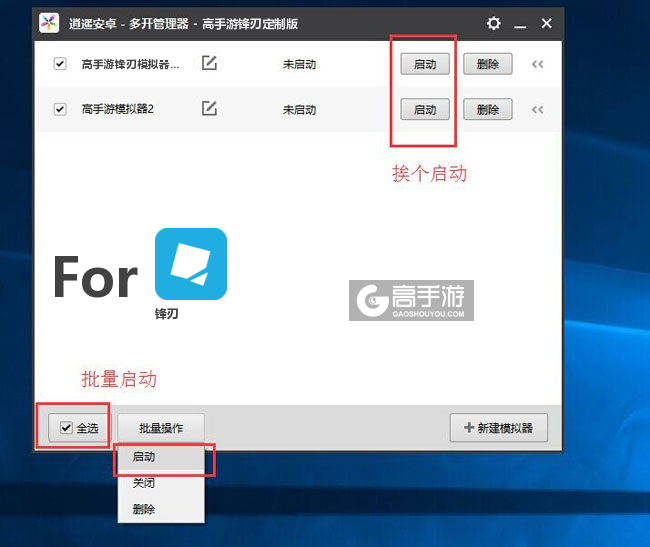Start 高手游锋刃模拟器 with 启动 button
Viewport: 650px width, 547px height.
pos(425,64)
